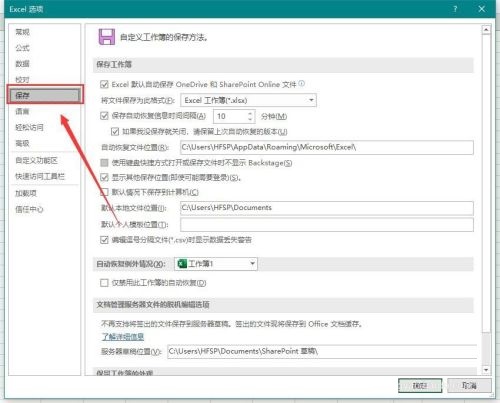
Task: Click the 取消 button
Action: pyautogui.click(x=469, y=386)
